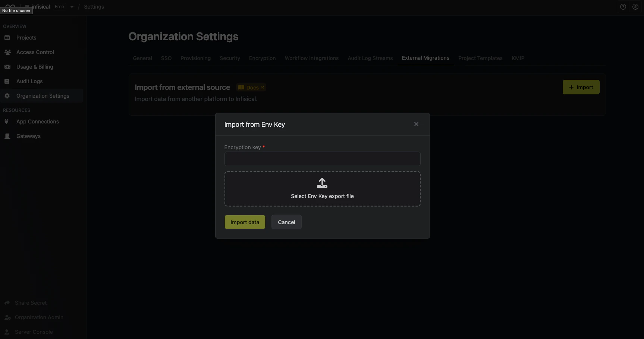This screenshot has width=644, height=339.
Task: Open the user profile icon
Action: coord(635,7)
